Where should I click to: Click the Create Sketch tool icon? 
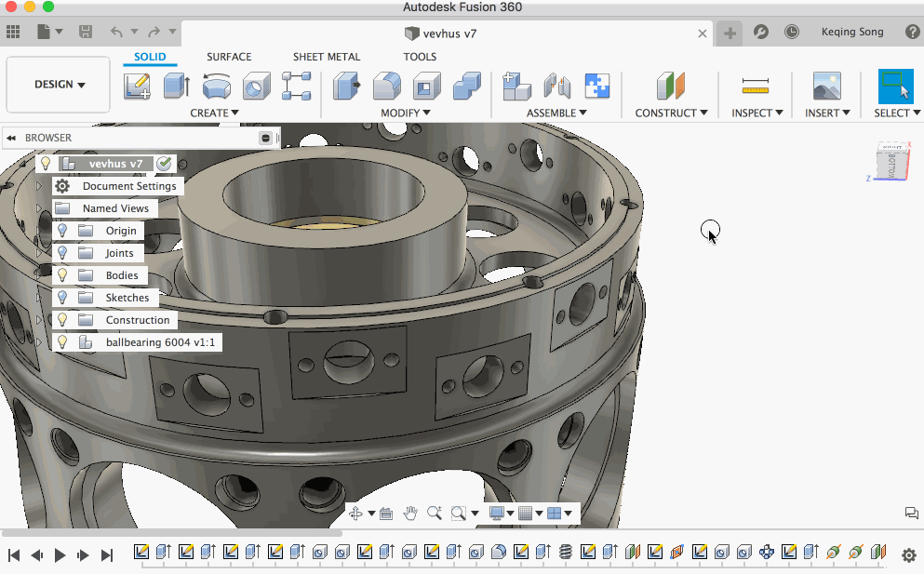[137, 87]
